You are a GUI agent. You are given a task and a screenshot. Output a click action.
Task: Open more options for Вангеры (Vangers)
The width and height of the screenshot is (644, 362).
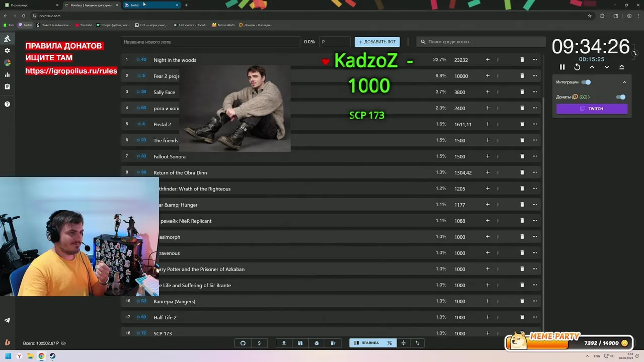(x=534, y=301)
